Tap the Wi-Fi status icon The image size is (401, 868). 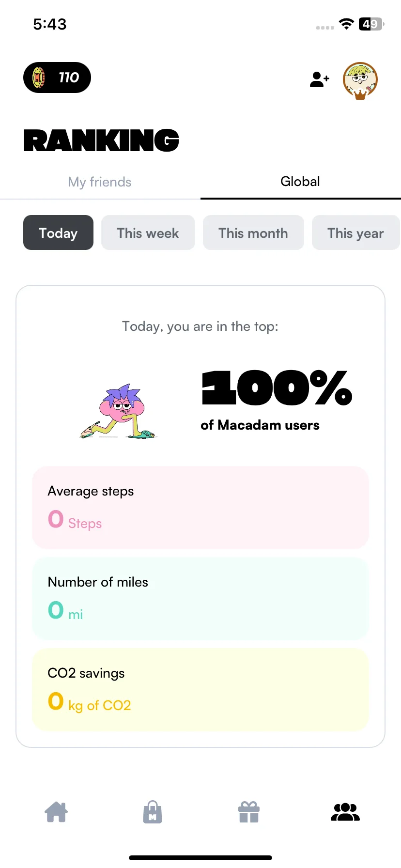point(346,24)
